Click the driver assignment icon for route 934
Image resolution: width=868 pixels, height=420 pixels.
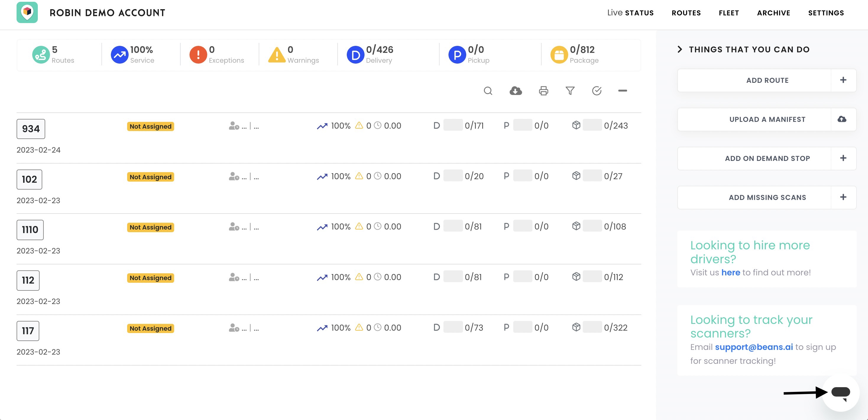[234, 126]
